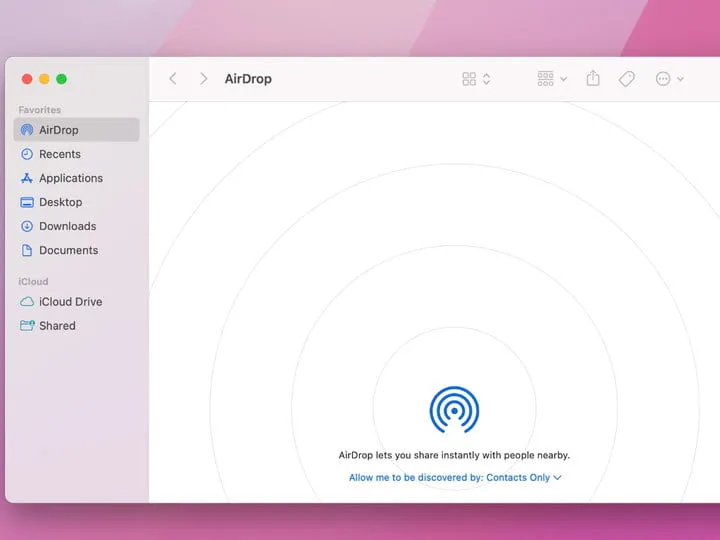Click the AirDrop icon in sidebar
Screen dimensions: 720x540
click(x=27, y=130)
